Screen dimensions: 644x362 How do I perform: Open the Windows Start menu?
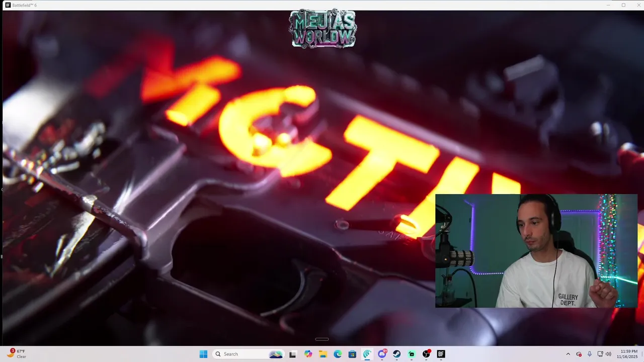click(203, 354)
